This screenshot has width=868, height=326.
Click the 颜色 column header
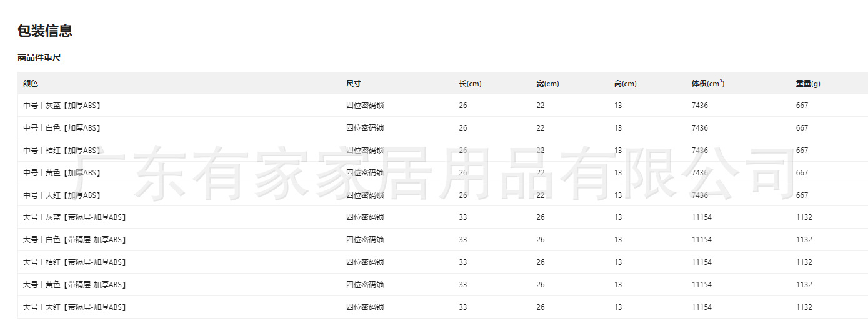coord(31,83)
